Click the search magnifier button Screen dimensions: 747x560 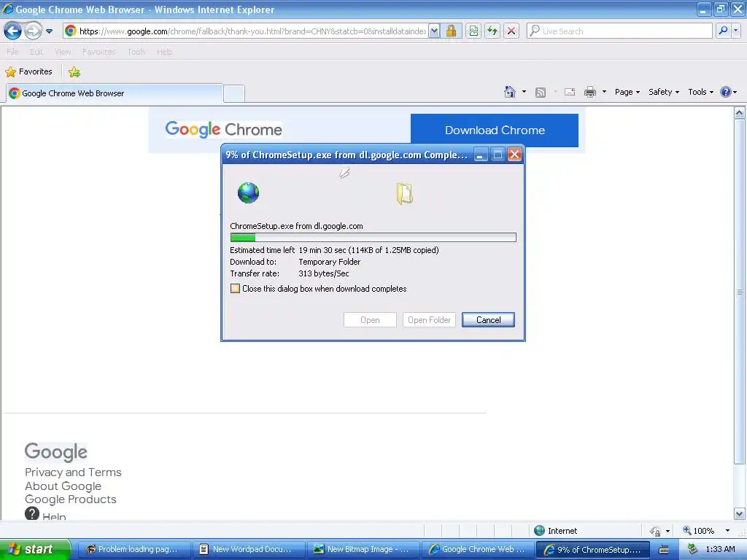(723, 31)
